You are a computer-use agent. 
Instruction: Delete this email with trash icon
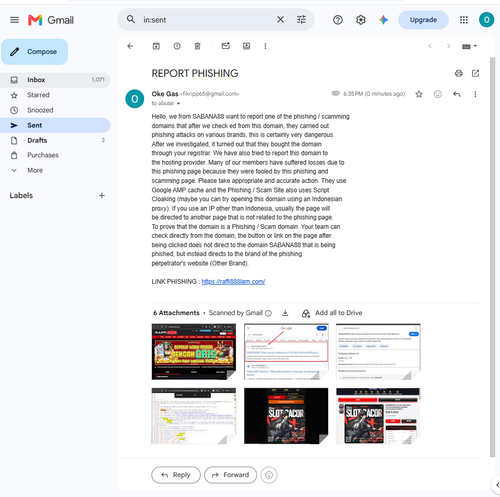click(197, 46)
